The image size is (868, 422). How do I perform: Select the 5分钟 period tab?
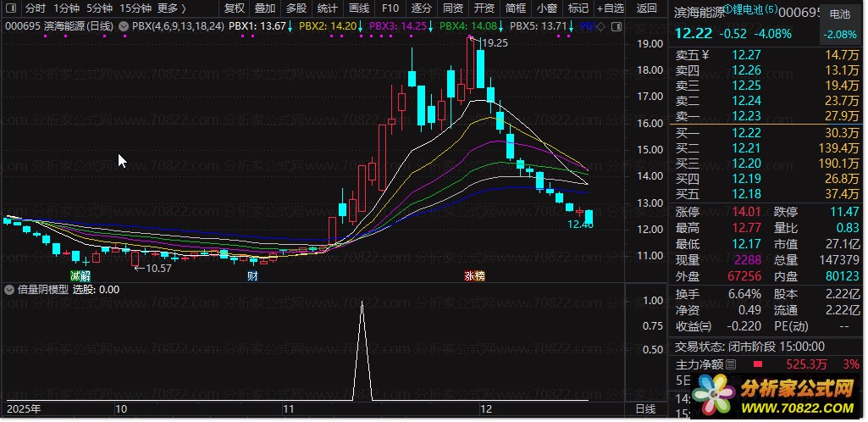[x=100, y=8]
